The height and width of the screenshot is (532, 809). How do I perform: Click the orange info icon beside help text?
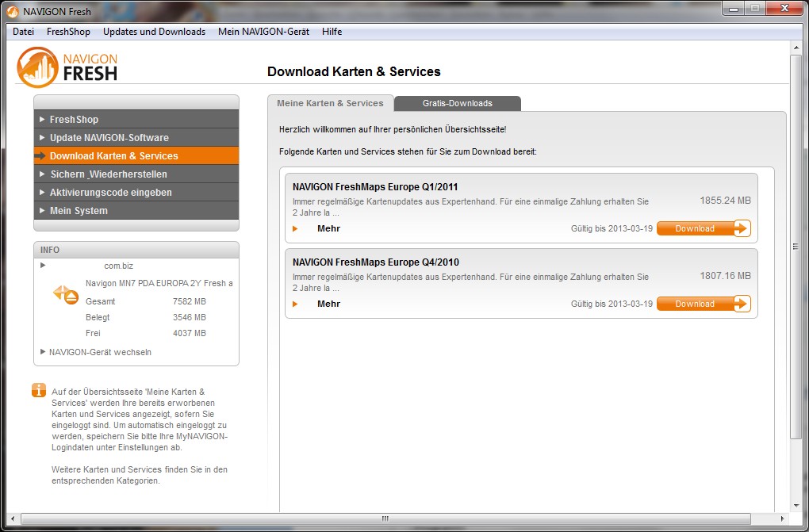(39, 390)
